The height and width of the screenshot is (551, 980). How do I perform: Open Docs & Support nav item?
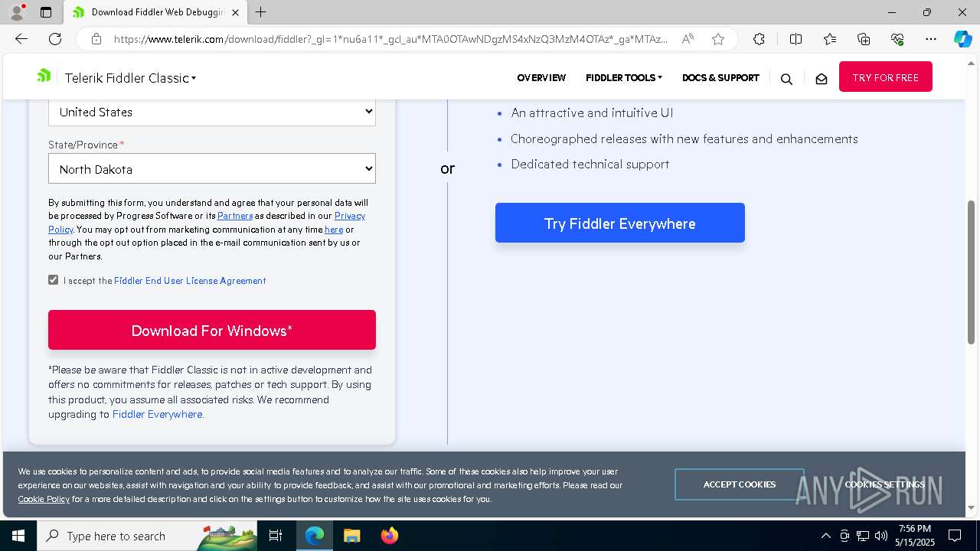click(x=720, y=78)
